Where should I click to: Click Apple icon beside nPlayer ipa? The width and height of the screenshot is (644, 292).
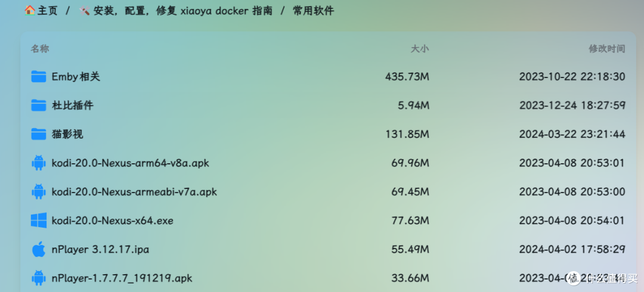[39, 249]
